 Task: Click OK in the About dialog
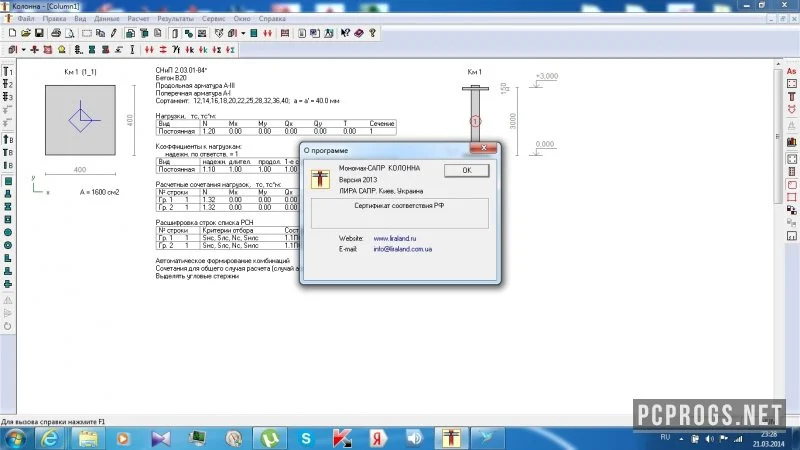pos(466,170)
